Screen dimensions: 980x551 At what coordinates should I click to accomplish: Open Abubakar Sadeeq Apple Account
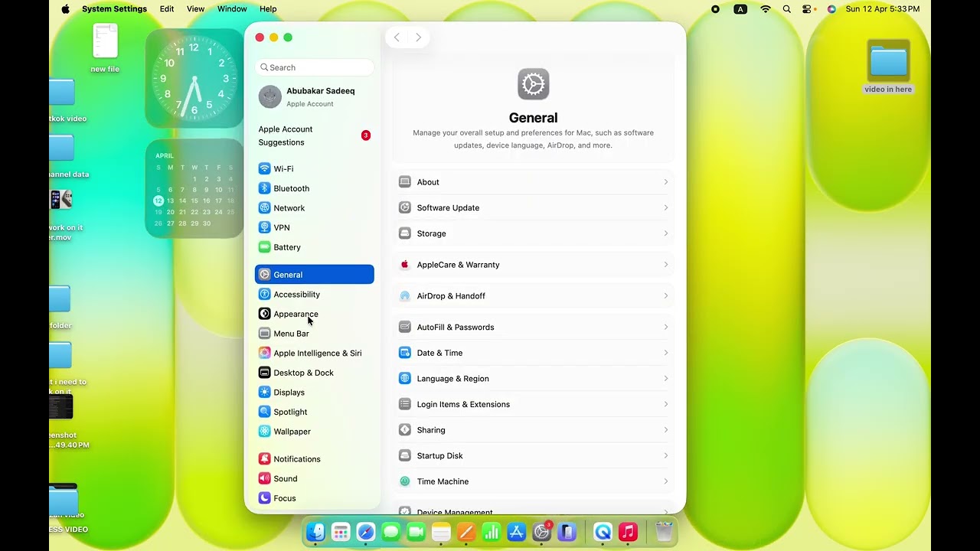click(314, 96)
